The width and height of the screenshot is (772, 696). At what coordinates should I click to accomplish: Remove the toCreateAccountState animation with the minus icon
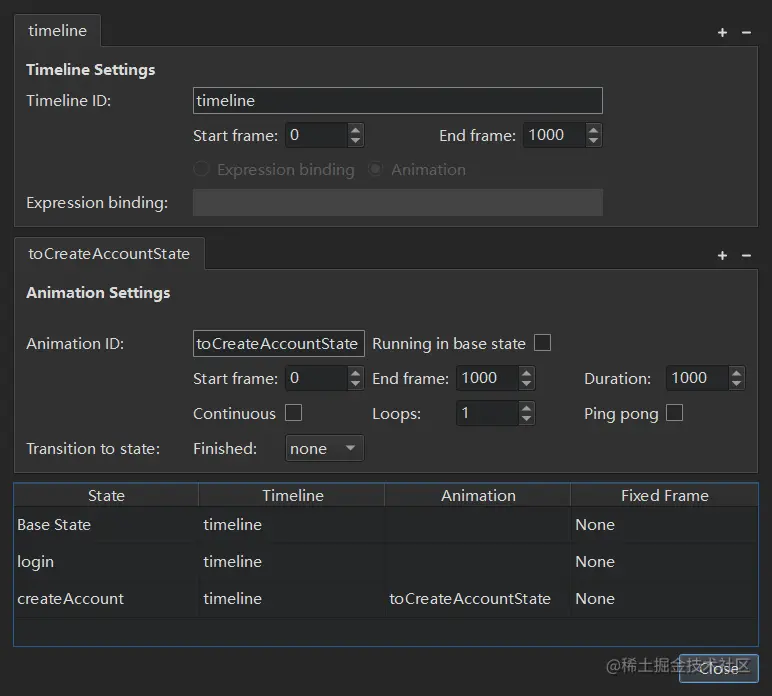coord(746,255)
